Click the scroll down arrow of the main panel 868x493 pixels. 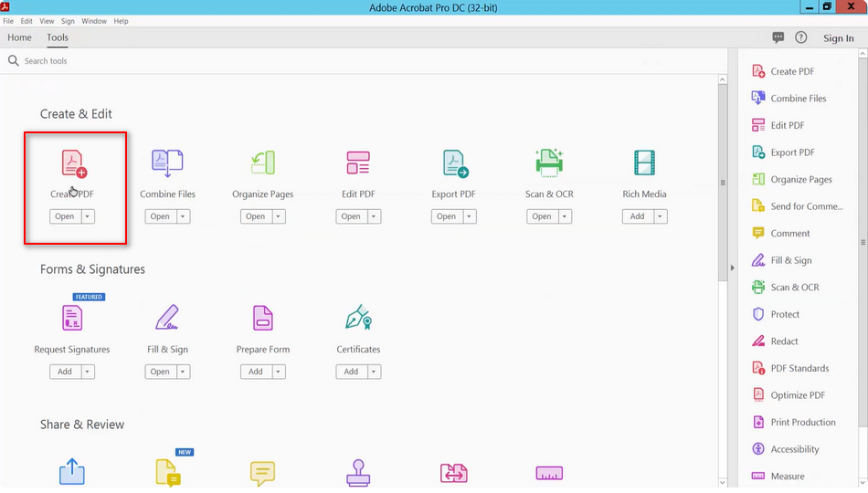(723, 482)
